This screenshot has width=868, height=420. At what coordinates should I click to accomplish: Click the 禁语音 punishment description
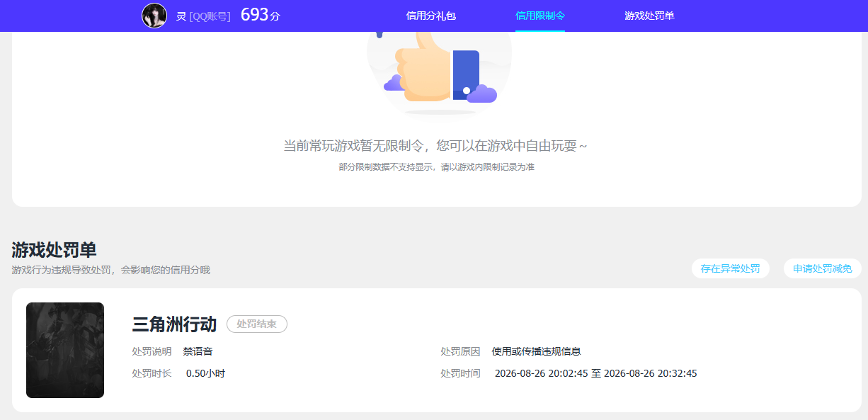coord(198,351)
